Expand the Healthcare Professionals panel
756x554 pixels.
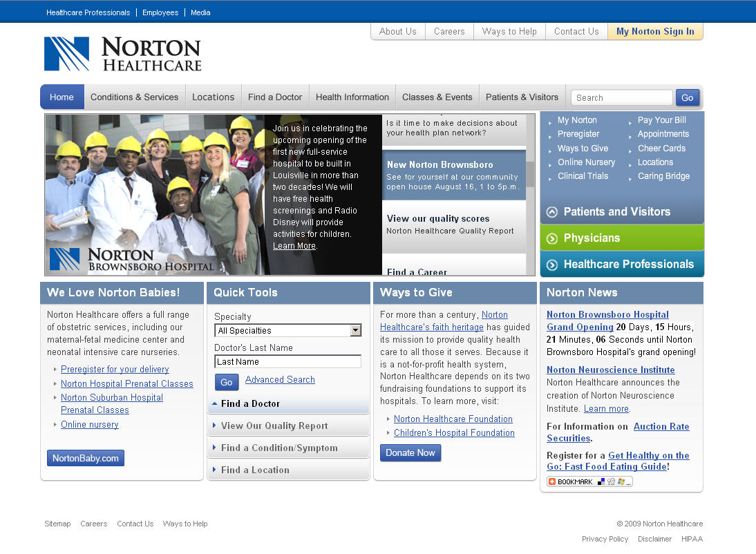[622, 265]
